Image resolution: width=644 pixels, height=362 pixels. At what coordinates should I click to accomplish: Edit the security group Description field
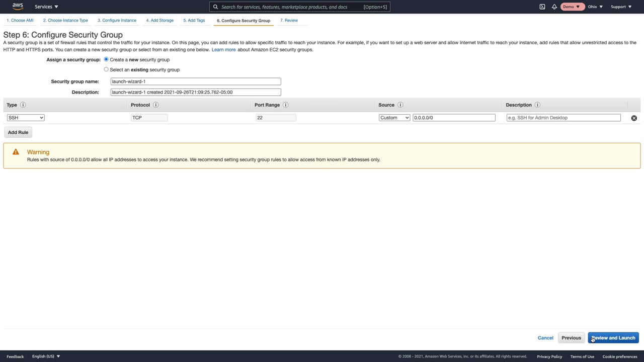pos(196,93)
